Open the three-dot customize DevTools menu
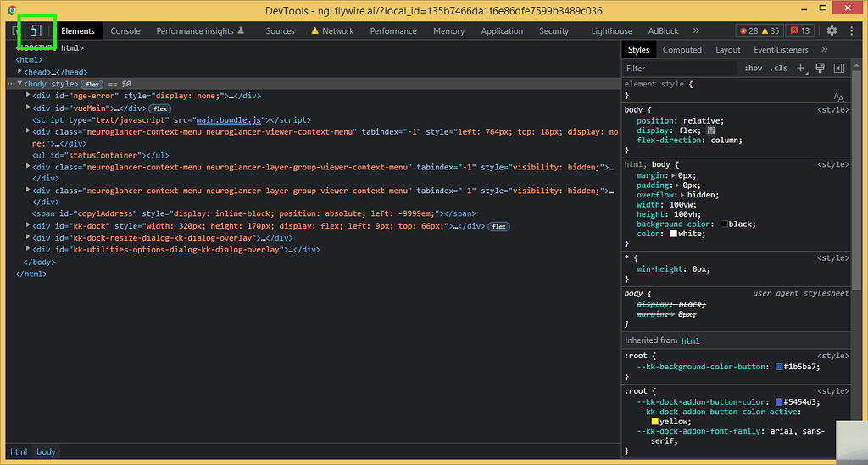The image size is (868, 465). coord(852,30)
